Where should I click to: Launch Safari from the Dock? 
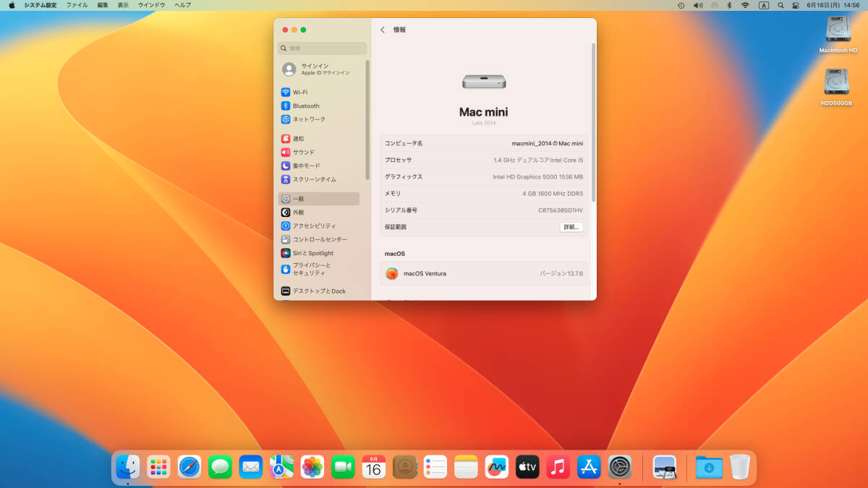(190, 467)
